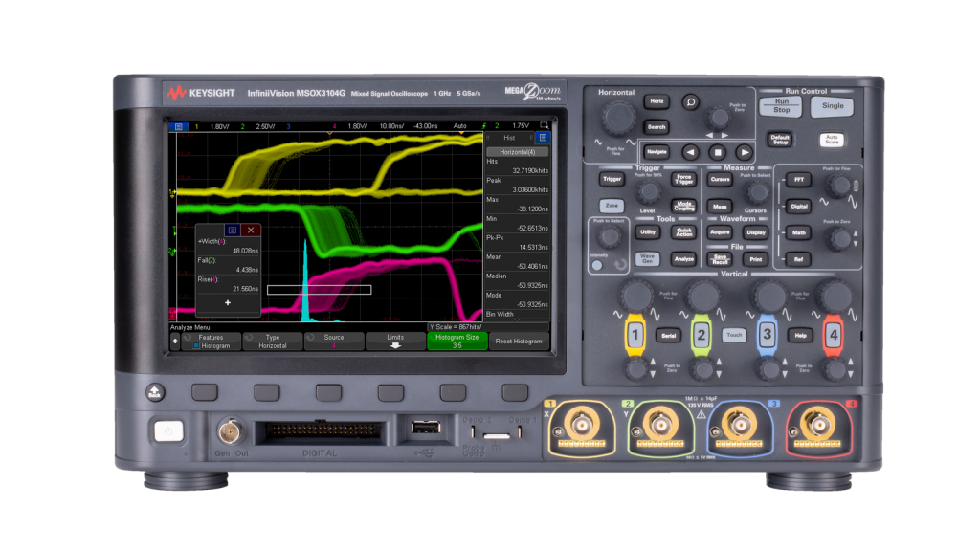Viewport: 980px width, 551px height.
Task: Open the screen capture icon at display top-right
Action: pyautogui.click(x=544, y=126)
